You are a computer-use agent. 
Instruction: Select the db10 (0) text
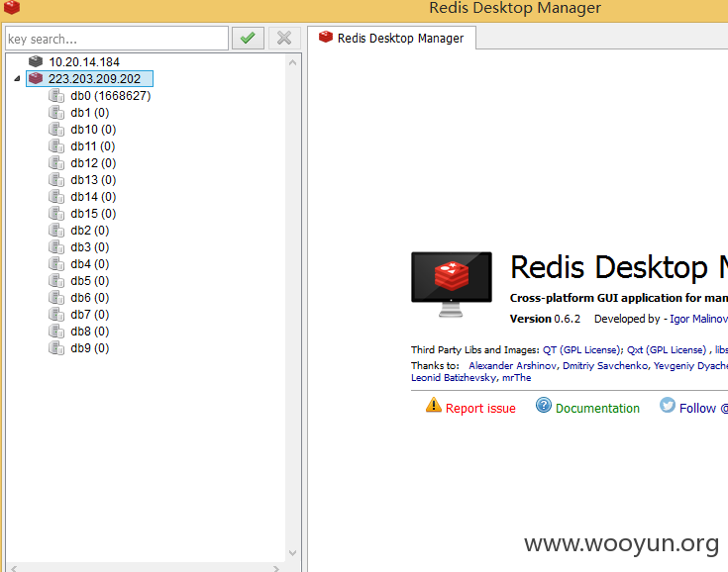coord(93,129)
